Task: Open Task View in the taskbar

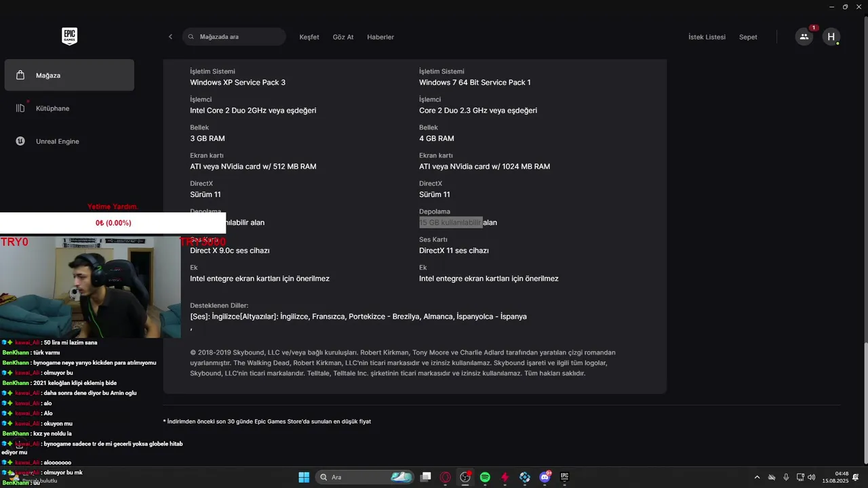Action: coord(426,477)
